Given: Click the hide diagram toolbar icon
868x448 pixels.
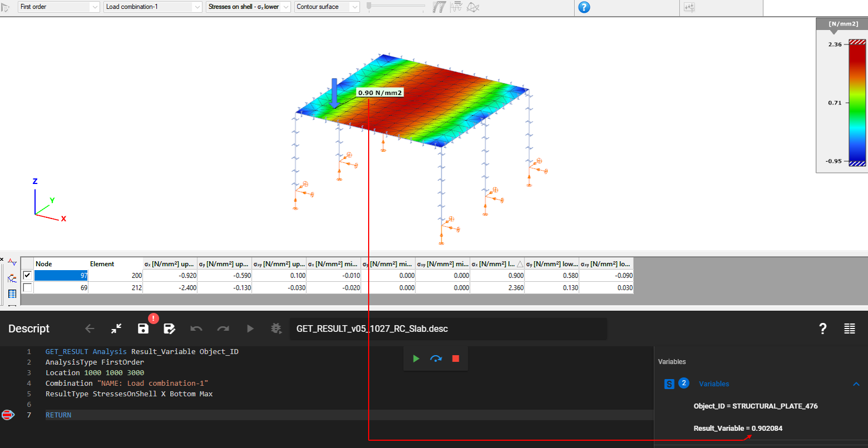Looking at the screenshot, I should click(473, 7).
